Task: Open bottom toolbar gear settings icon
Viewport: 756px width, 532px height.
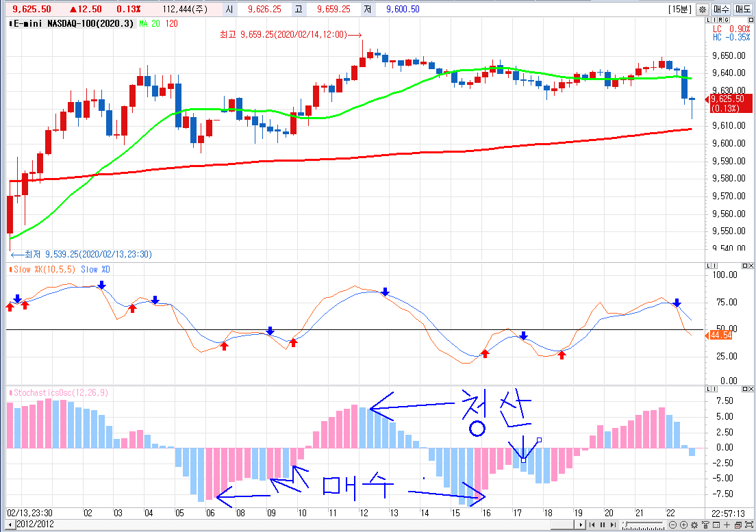Action: (x=694, y=525)
